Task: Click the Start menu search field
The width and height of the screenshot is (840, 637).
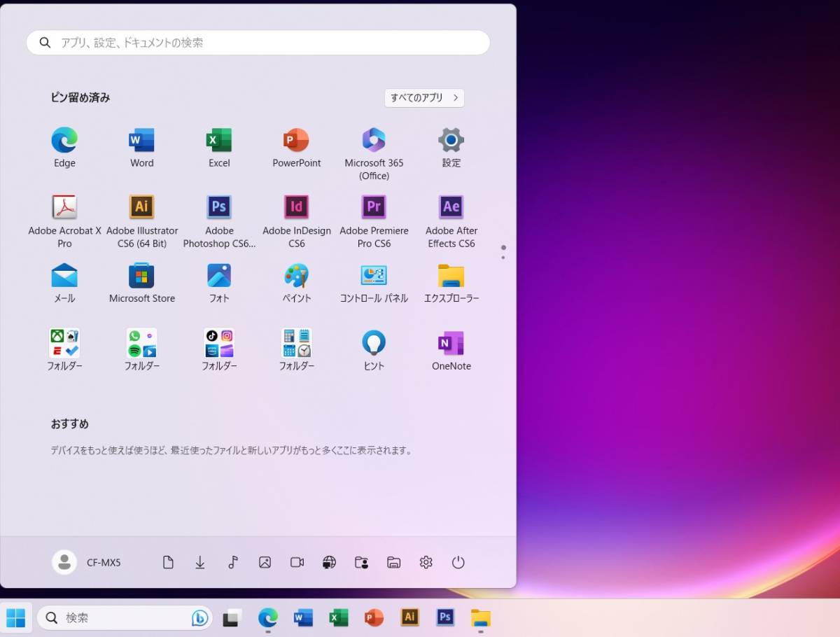Action: 258,43
